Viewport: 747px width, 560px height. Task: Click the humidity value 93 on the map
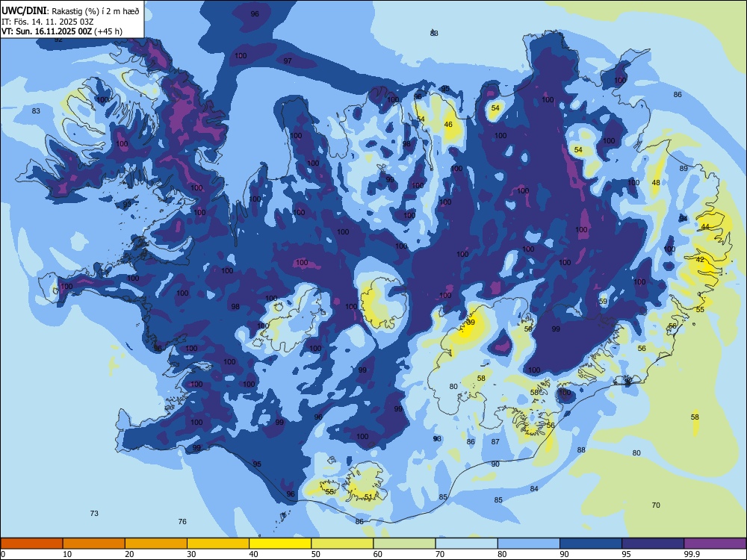127,205
